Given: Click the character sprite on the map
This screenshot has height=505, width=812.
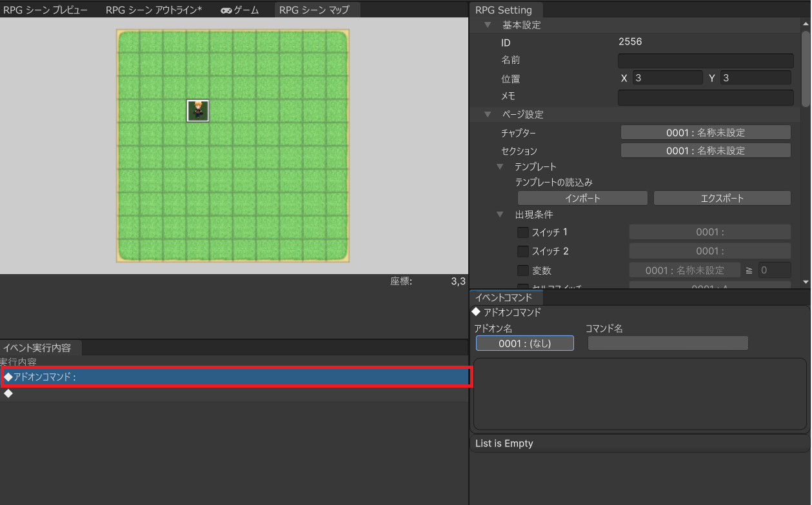Looking at the screenshot, I should 198,111.
